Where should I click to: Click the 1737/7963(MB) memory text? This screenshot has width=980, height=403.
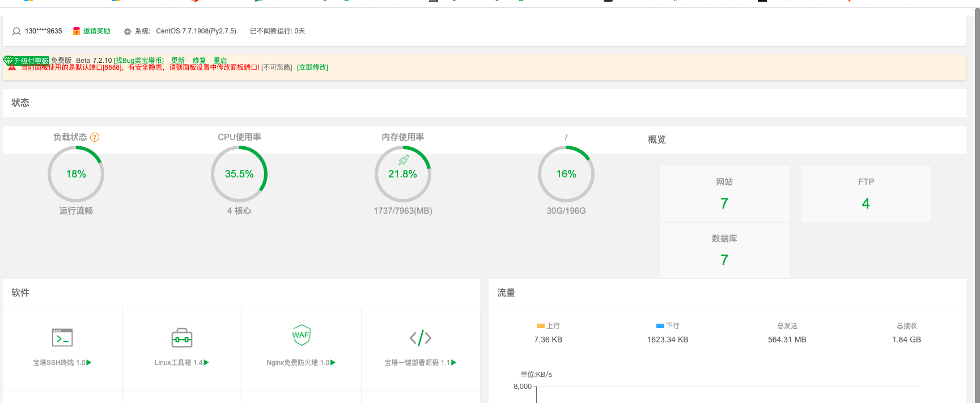pos(403,211)
